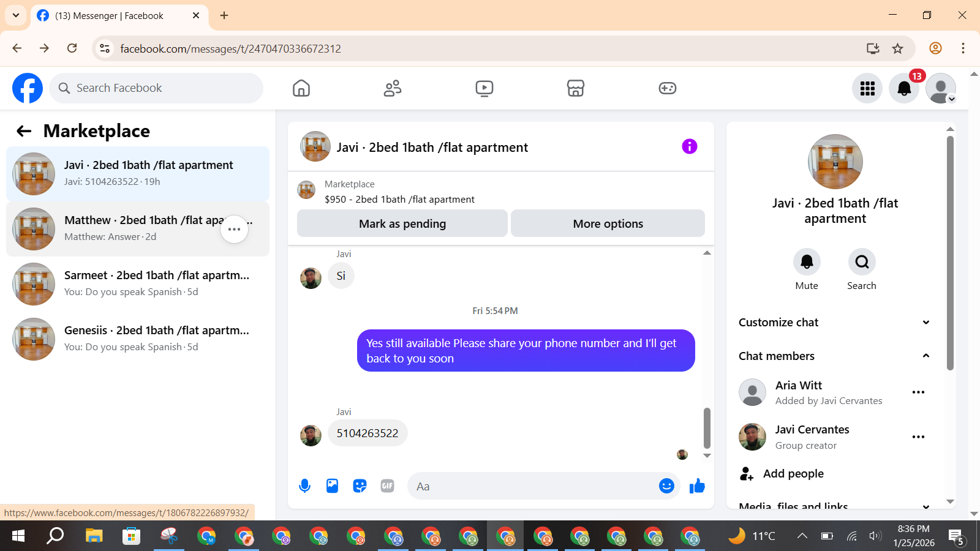Click the 5104263522 message bubble
Image resolution: width=980 pixels, height=551 pixels.
tap(367, 433)
